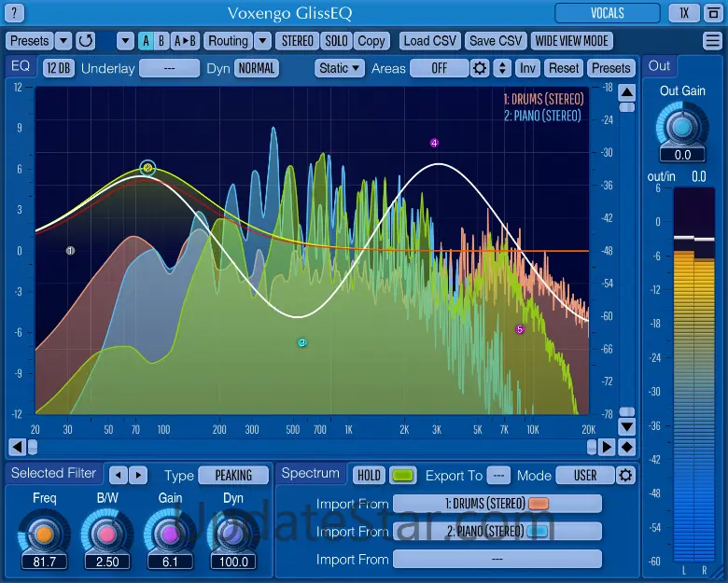Viewport: 728px width, 583px height.
Task: Click the Dyn value field 100.0
Action: (x=233, y=562)
